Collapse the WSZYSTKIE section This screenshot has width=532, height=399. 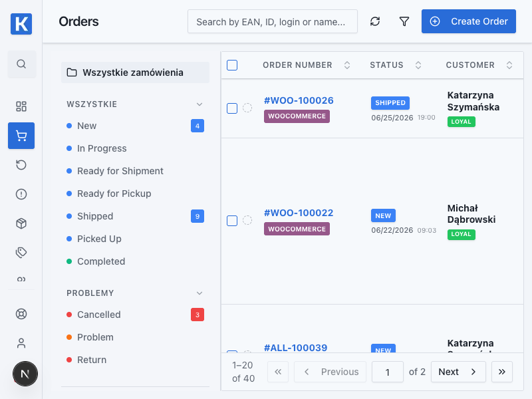199,104
